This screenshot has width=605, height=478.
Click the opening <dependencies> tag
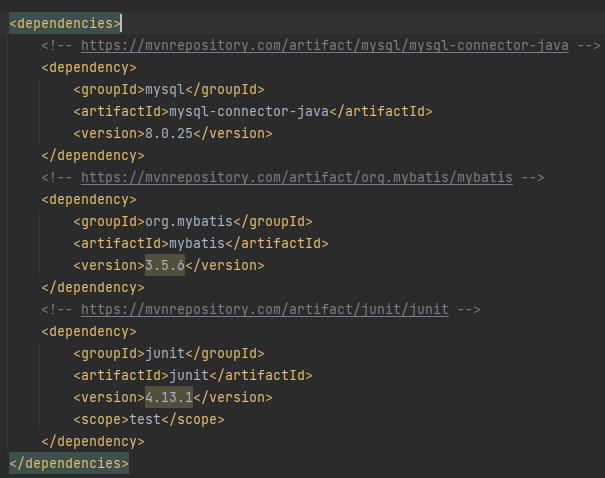[x=65, y=24]
